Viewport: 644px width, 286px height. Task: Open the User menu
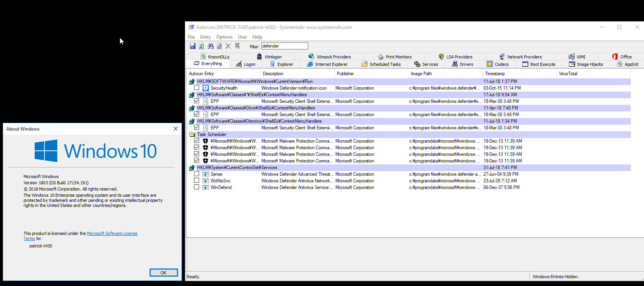(242, 37)
